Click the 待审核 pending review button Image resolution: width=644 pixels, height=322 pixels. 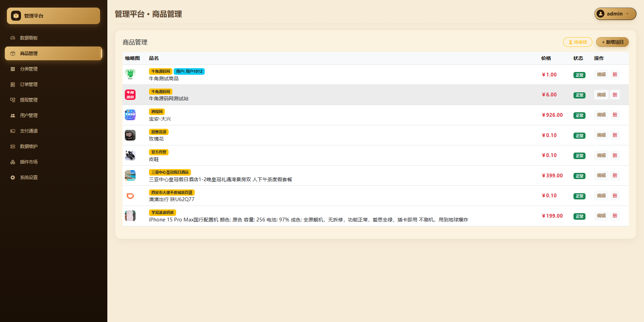(x=578, y=42)
